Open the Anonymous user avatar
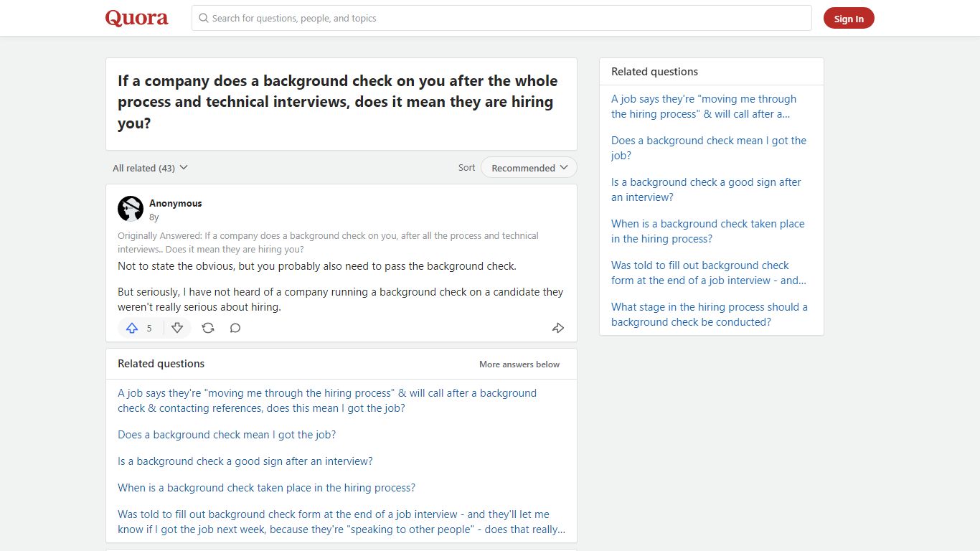The image size is (980, 551). (x=131, y=209)
